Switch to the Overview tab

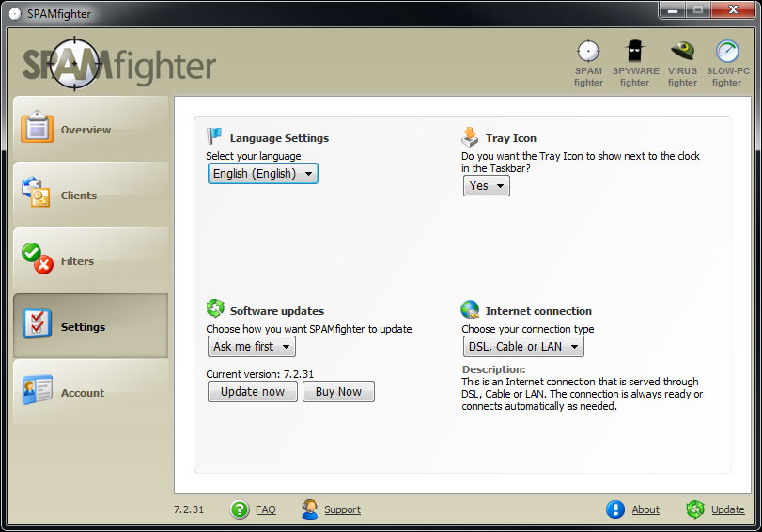tap(90, 129)
